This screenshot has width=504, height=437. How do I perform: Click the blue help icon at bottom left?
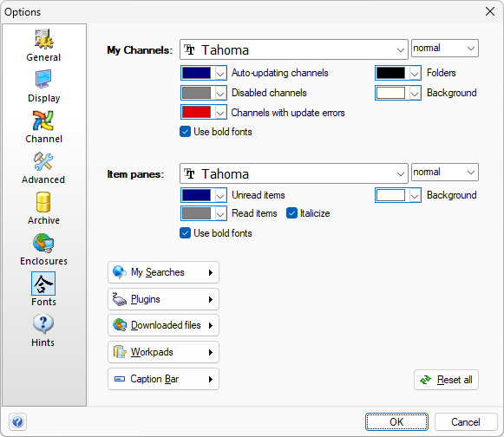click(17, 421)
